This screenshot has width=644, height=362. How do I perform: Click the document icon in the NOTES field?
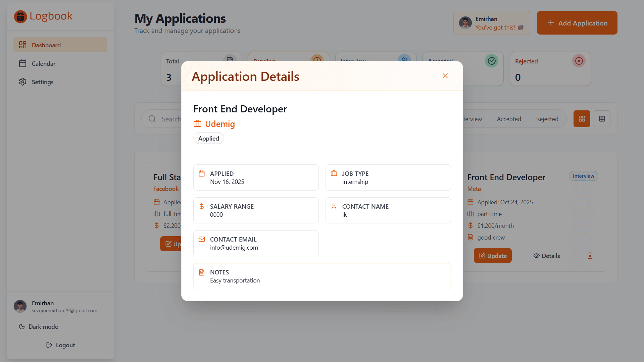202,272
